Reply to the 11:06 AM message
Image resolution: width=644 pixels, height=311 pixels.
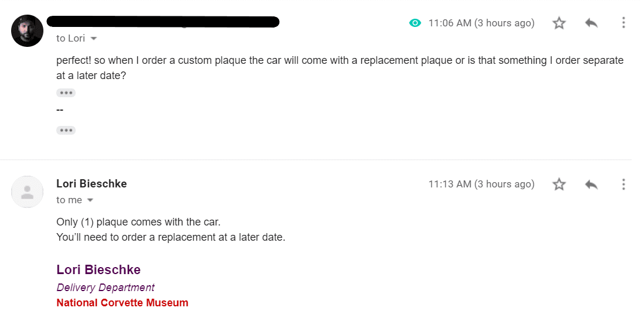pos(591,23)
